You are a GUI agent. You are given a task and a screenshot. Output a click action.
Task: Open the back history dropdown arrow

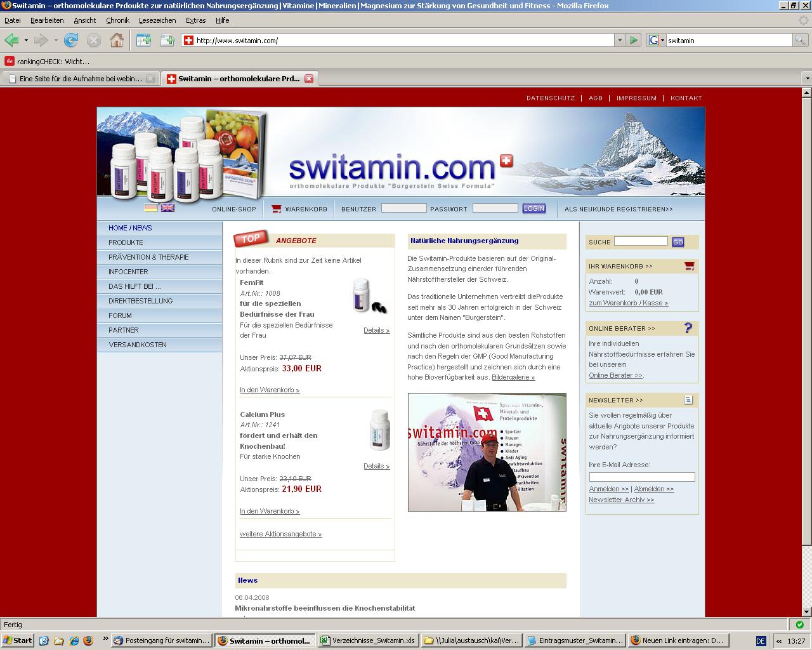pos(26,41)
